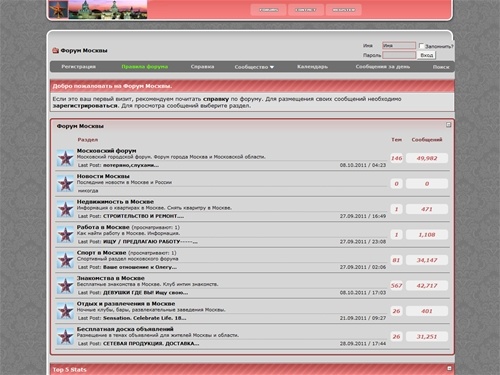This screenshot has width=500, height=375.
Task: Open the Спорт в Москве section link
Action: tap(101, 253)
